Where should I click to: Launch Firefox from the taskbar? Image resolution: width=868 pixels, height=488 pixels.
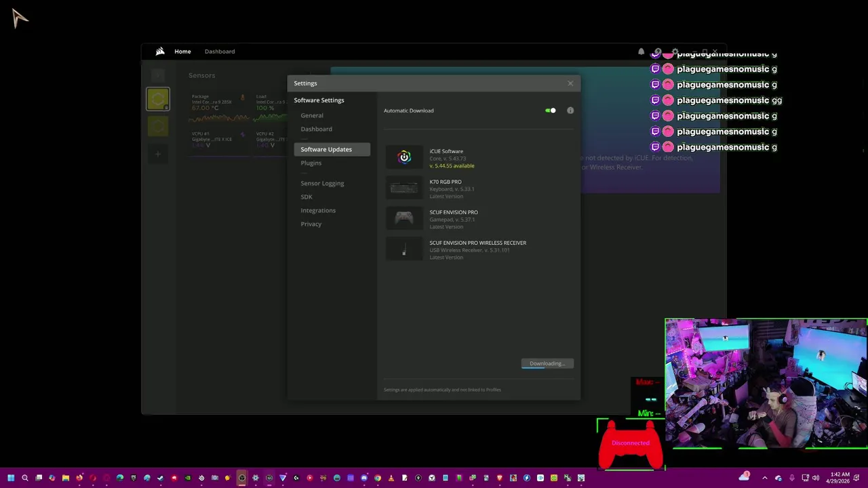(79, 478)
